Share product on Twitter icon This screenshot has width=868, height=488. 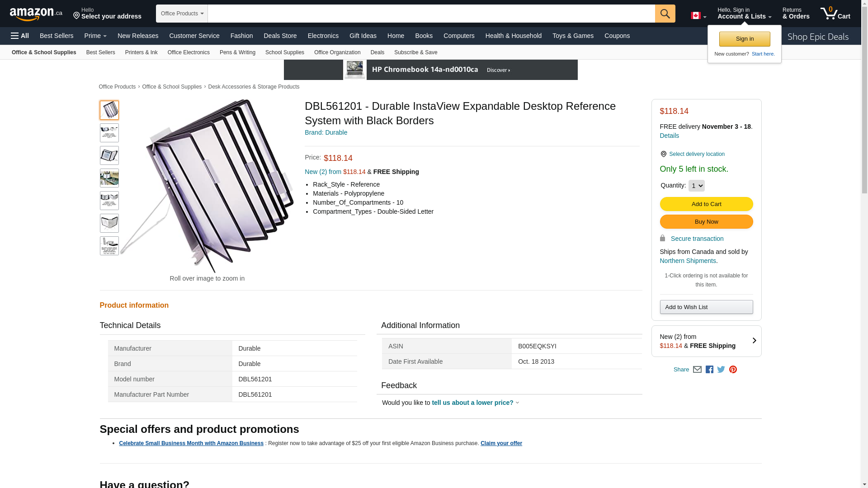[721, 370]
